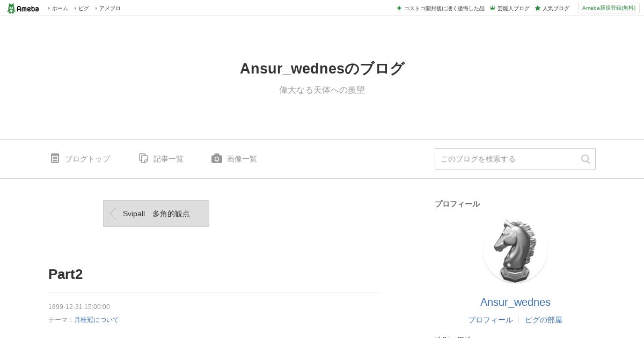
Task: Click the knight chess piece profile avatar
Action: point(515,251)
